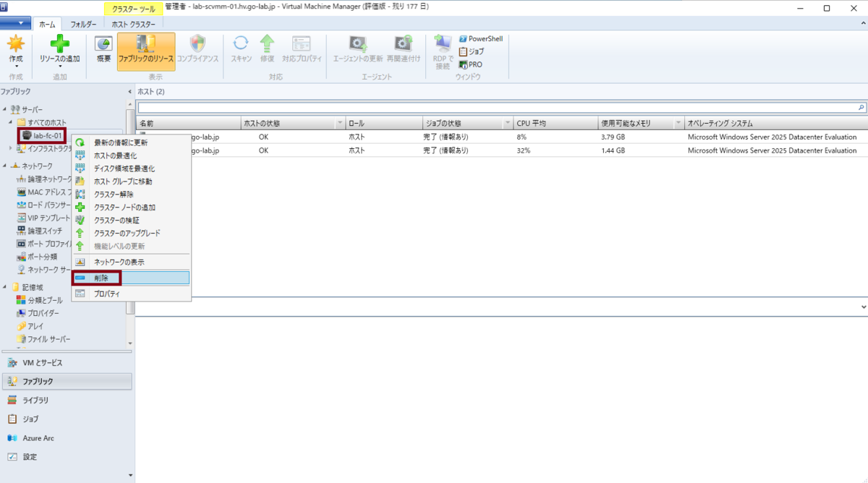Open the ホストの状態 column filter dropdown
Image resolution: width=868 pixels, height=483 pixels.
[x=340, y=124]
